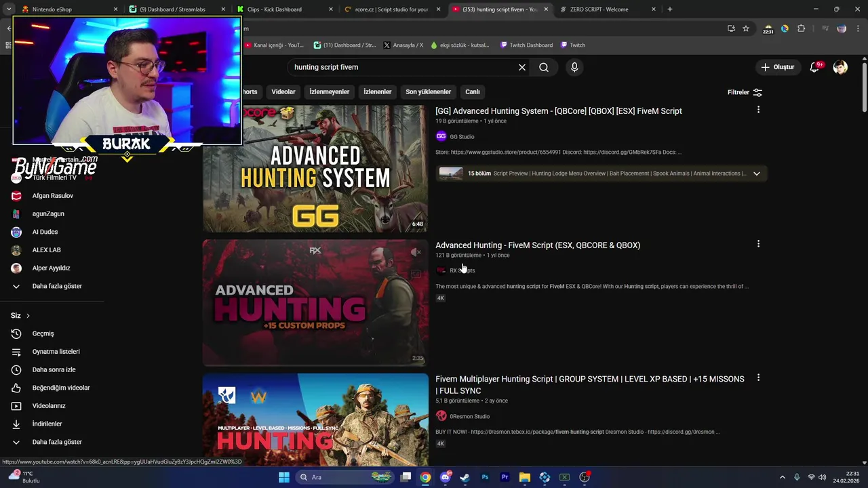
Task: Open Steam from the taskbar
Action: pyautogui.click(x=465, y=477)
